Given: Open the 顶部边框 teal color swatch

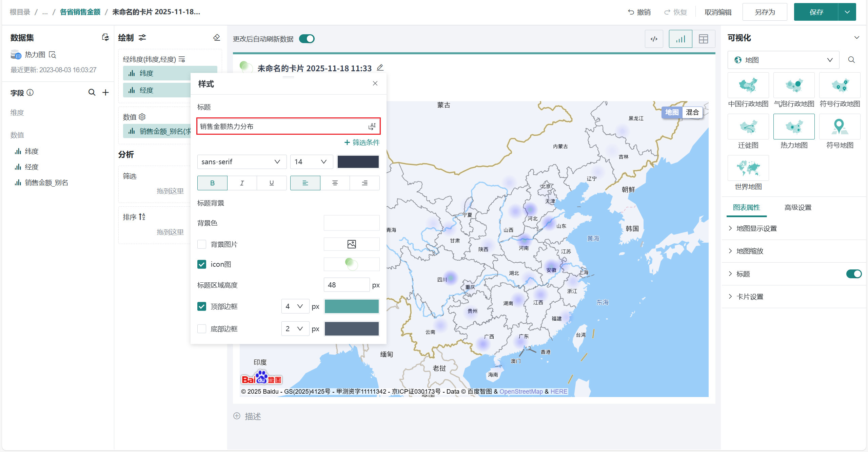Looking at the screenshot, I should [352, 306].
